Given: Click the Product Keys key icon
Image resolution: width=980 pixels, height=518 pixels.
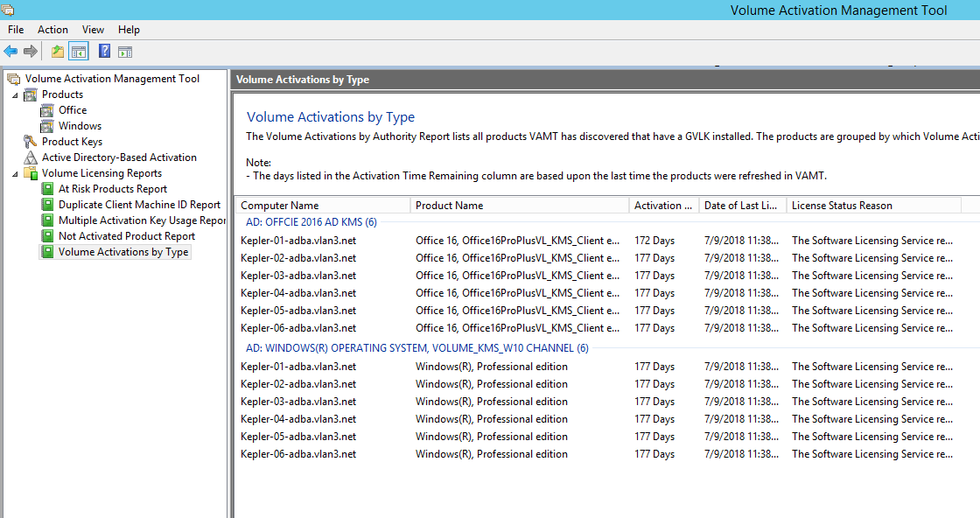Looking at the screenshot, I should pos(31,141).
